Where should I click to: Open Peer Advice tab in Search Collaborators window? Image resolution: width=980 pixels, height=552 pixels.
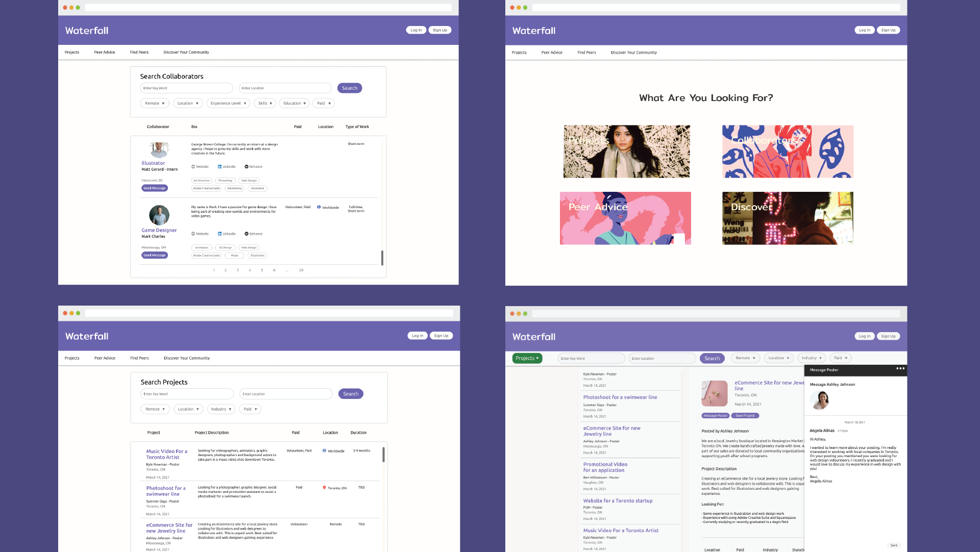105,52
